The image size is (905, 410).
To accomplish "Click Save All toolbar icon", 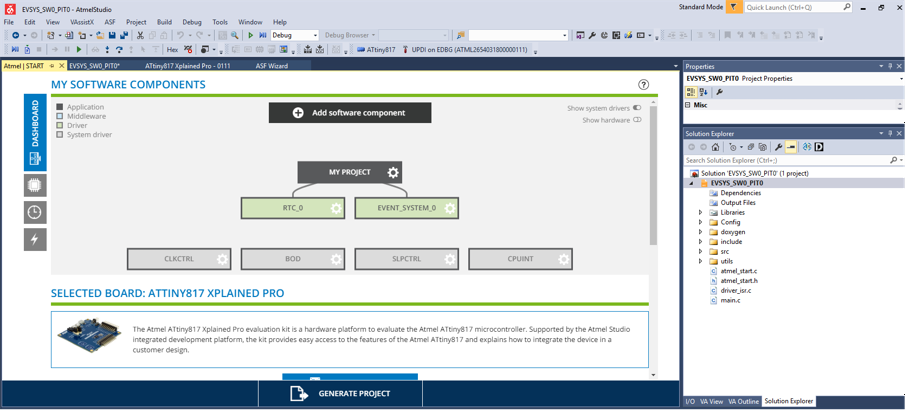I will click(124, 35).
